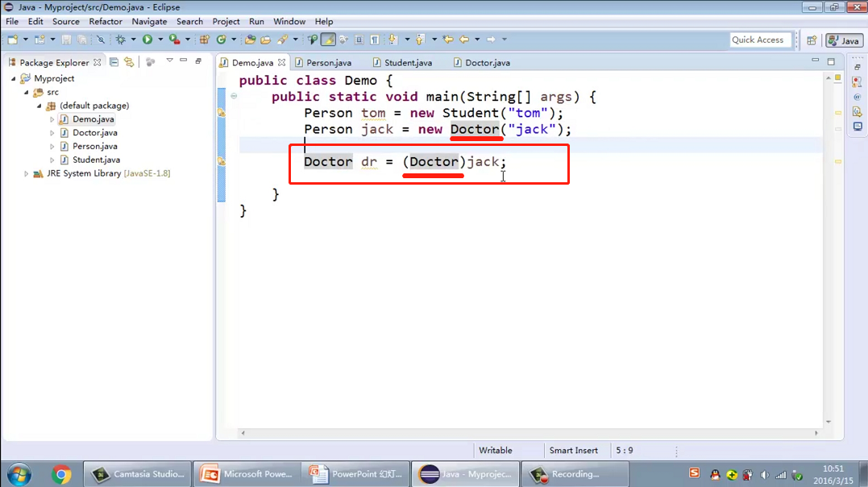Image resolution: width=868 pixels, height=487 pixels.
Task: Collapse the main method fold marker
Action: click(x=234, y=96)
